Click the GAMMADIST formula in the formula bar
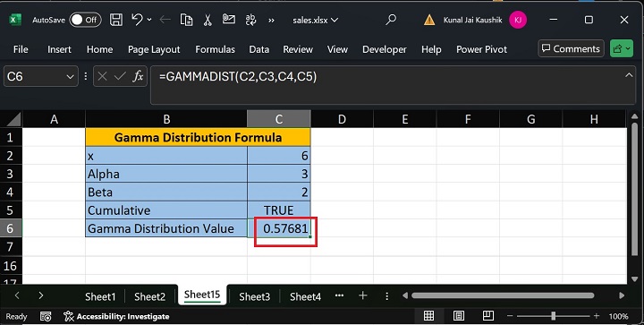 [x=238, y=76]
